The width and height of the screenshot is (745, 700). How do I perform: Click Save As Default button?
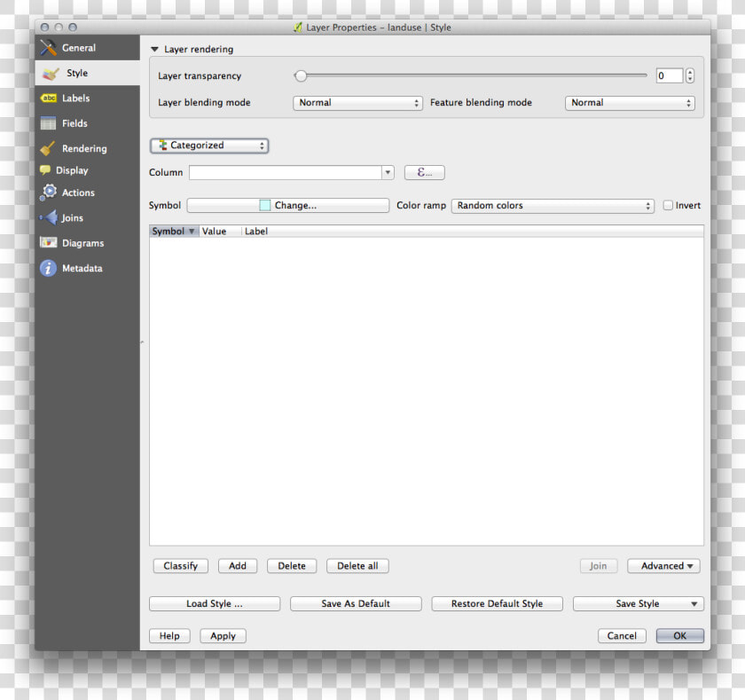356,603
